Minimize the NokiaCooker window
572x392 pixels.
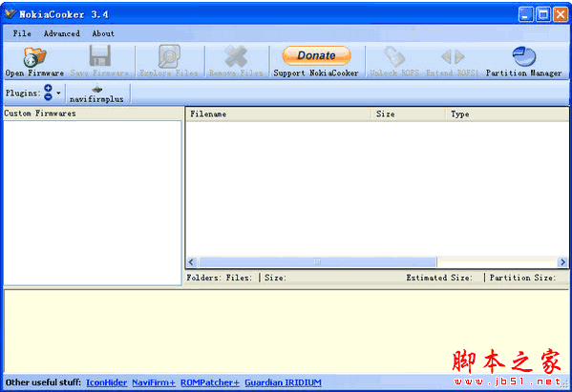click(x=525, y=14)
